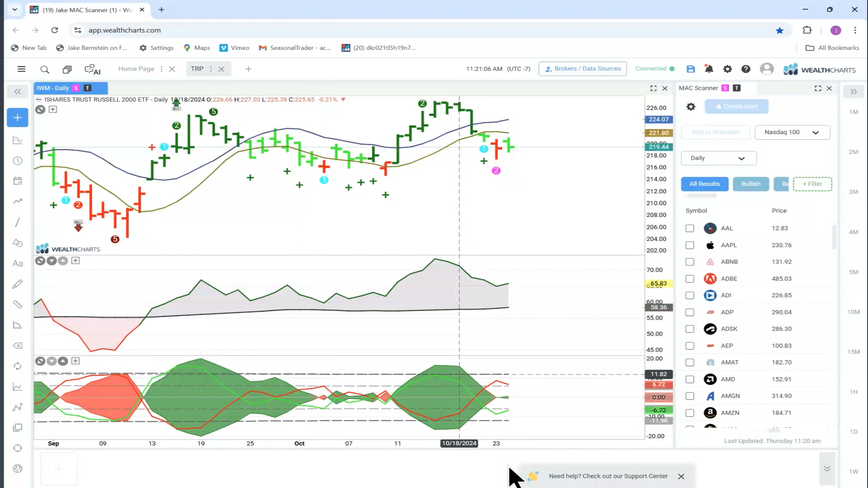Open the Daily timeframe dropdown
Viewport: 868px width, 488px height.
pyautogui.click(x=718, y=158)
